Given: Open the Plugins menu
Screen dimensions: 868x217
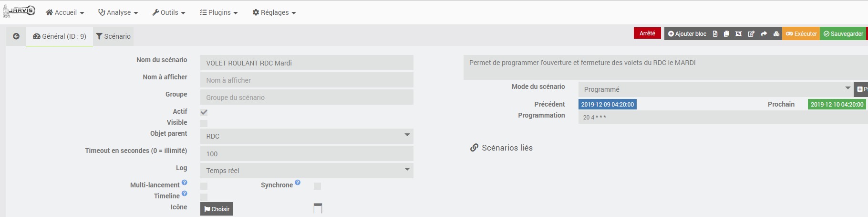Looking at the screenshot, I should (x=218, y=12).
